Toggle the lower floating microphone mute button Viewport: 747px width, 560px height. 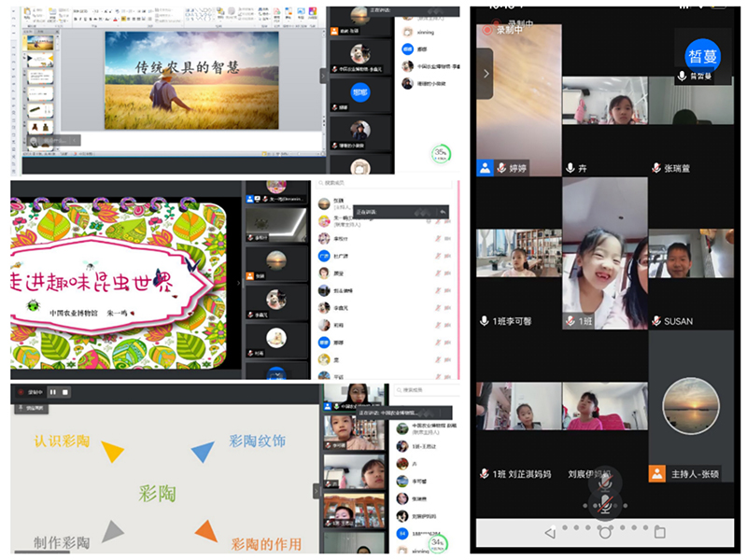point(605,505)
